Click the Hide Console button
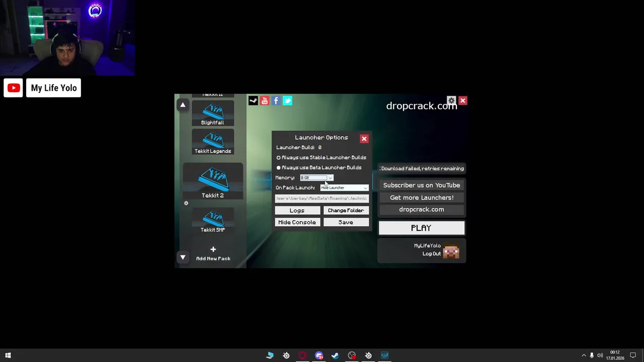Image resolution: width=644 pixels, height=362 pixels. [x=297, y=222]
